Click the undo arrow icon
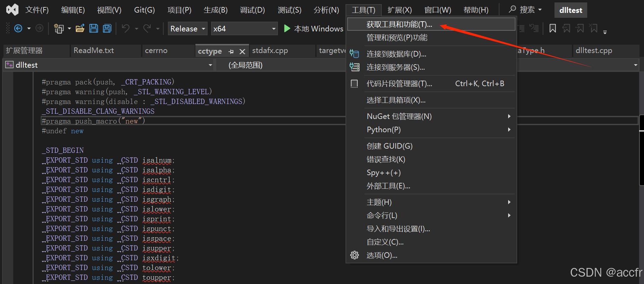 pos(126,28)
